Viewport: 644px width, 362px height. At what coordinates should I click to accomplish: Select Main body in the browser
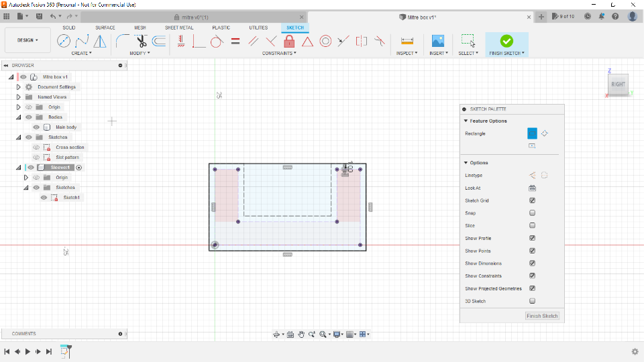coord(66,127)
